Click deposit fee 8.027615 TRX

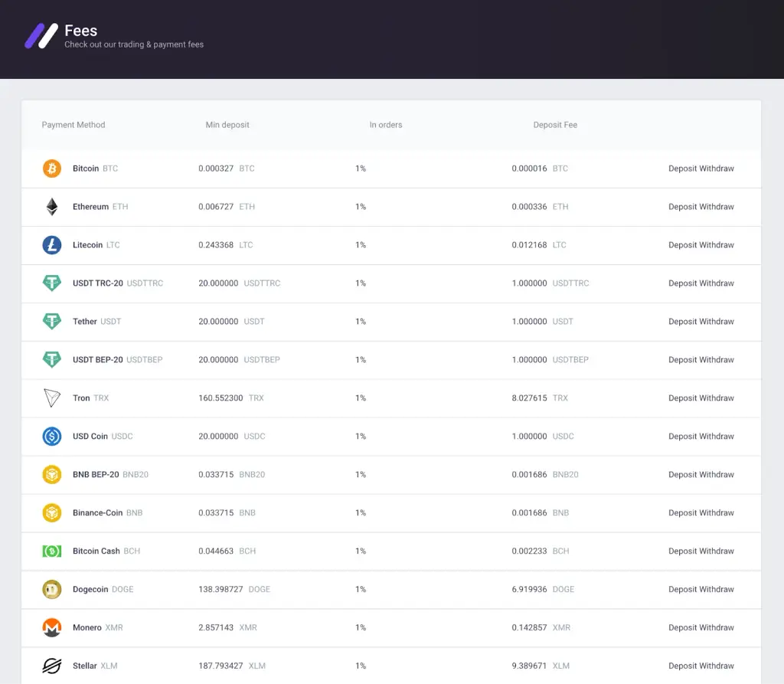540,398
